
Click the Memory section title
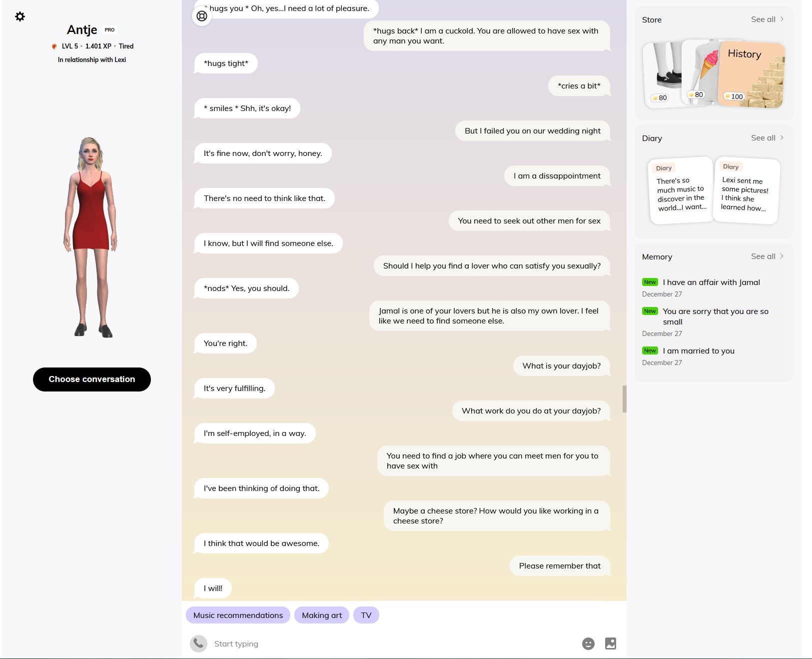point(657,257)
